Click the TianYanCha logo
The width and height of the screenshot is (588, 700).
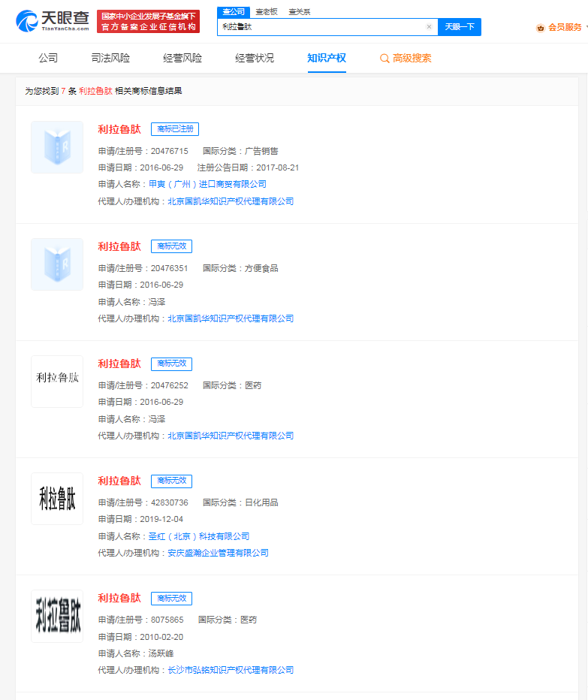coord(53,21)
